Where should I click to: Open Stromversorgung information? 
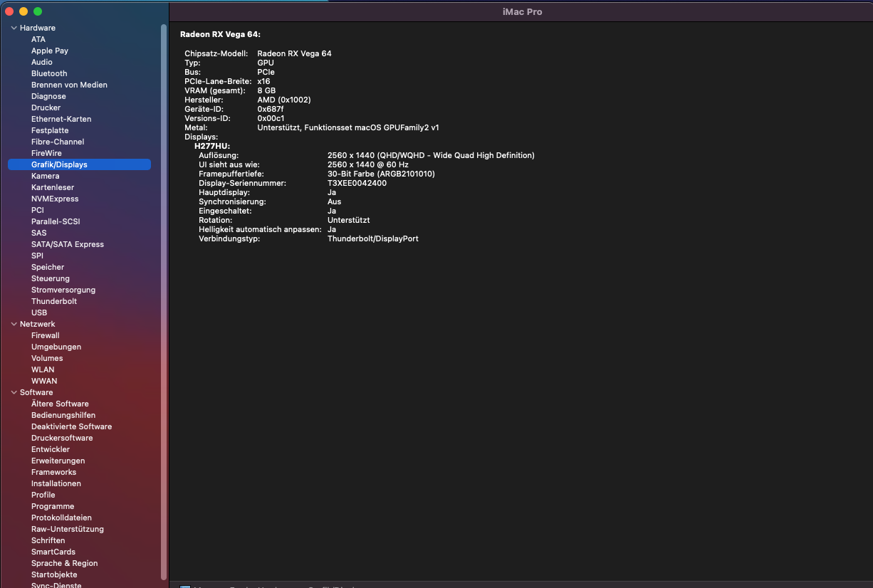63,290
